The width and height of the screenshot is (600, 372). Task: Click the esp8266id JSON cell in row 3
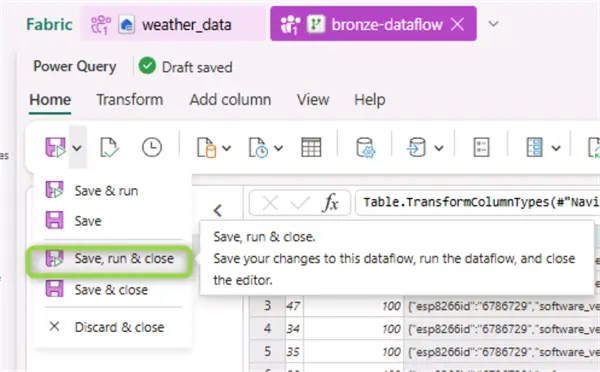pos(502,306)
